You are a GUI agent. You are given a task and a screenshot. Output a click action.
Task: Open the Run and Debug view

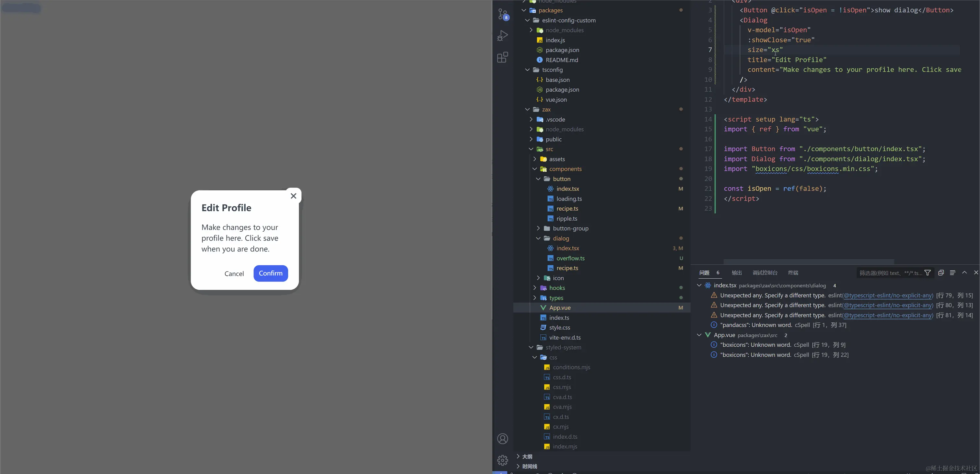503,35
